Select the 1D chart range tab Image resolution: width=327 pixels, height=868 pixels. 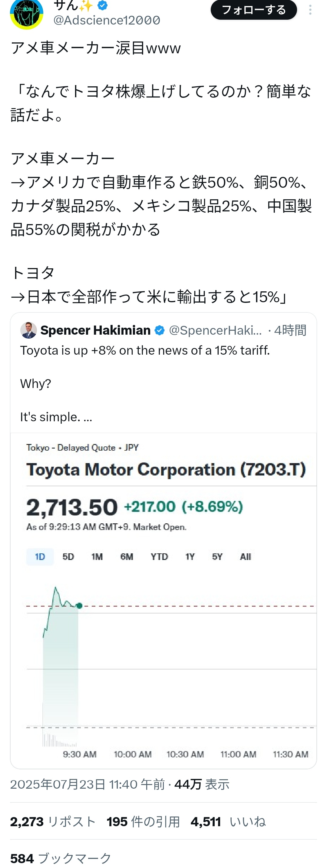coord(40,557)
